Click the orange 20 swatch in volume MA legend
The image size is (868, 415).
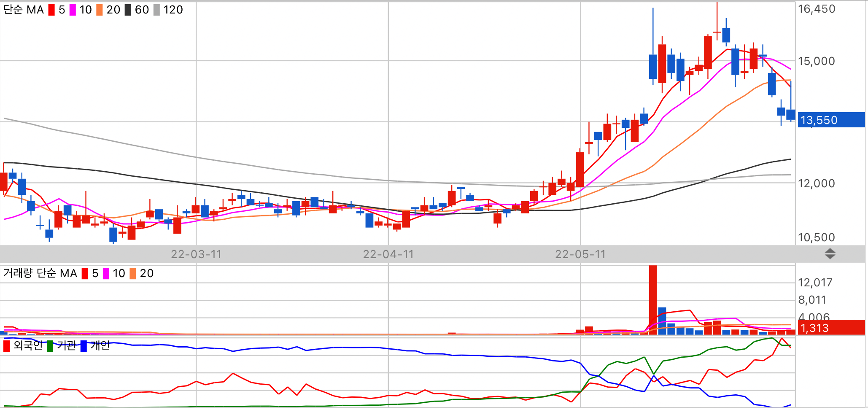133,273
